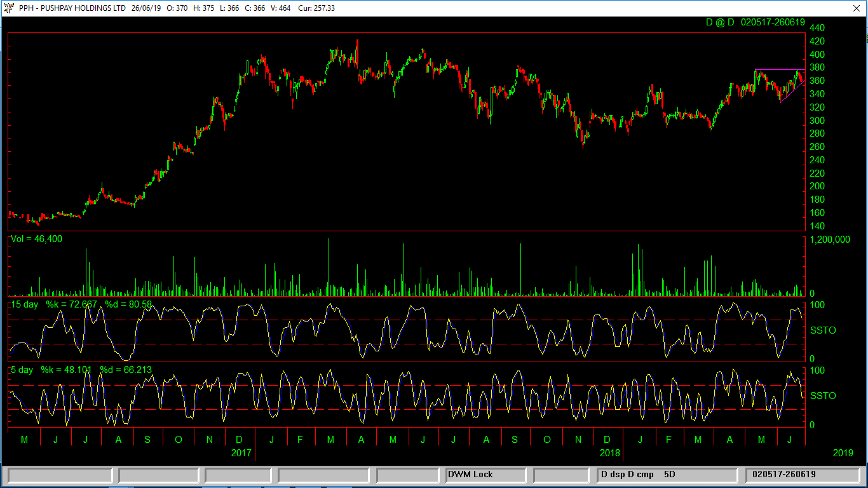Click the 'D dsp D cmp 5D' status field
Screen dimensions: 868x488
coord(667,475)
